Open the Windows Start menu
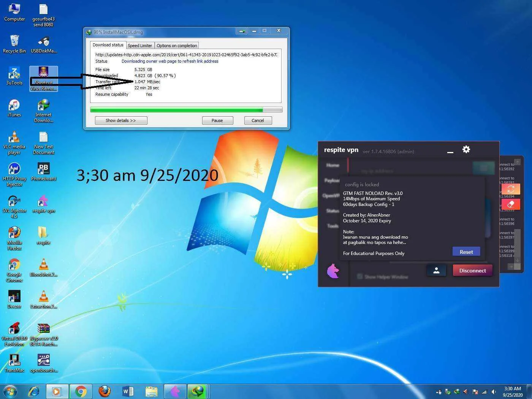This screenshot has height=399, width=532. (10, 391)
